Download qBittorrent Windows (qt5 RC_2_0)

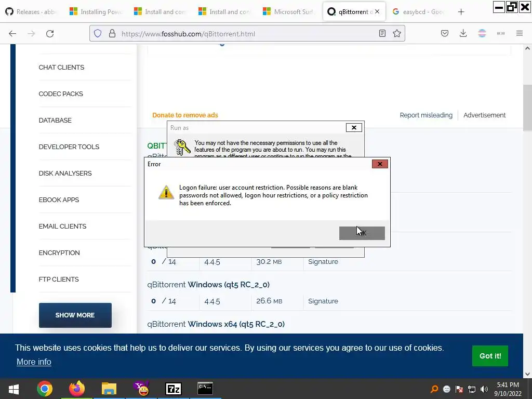pyautogui.click(x=208, y=284)
